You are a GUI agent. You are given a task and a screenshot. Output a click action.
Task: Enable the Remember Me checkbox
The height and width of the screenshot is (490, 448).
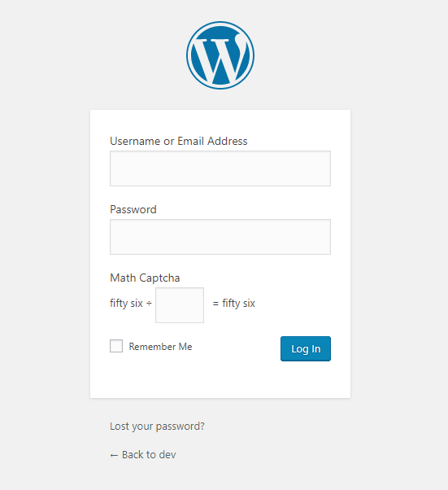(116, 346)
